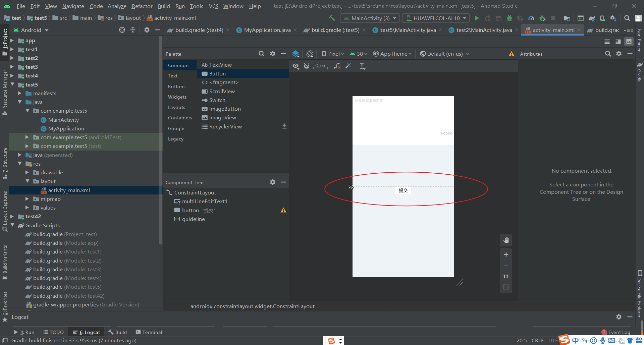Open the HUAWEI COL-AL10 device dropdown
The image size is (644, 345).
436,18
